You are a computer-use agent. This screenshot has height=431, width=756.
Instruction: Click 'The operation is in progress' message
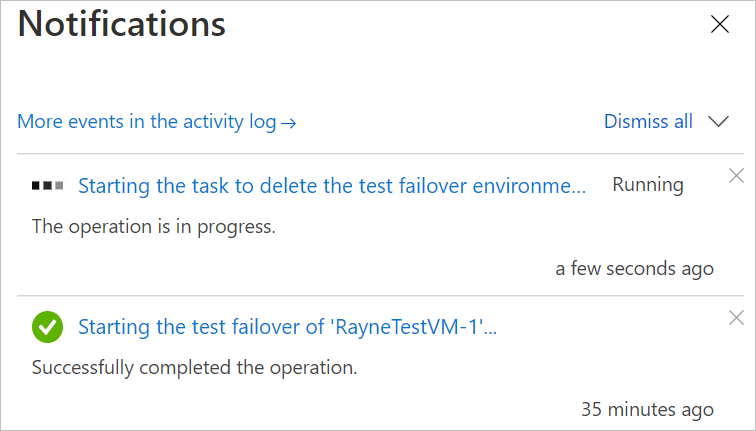point(153,226)
